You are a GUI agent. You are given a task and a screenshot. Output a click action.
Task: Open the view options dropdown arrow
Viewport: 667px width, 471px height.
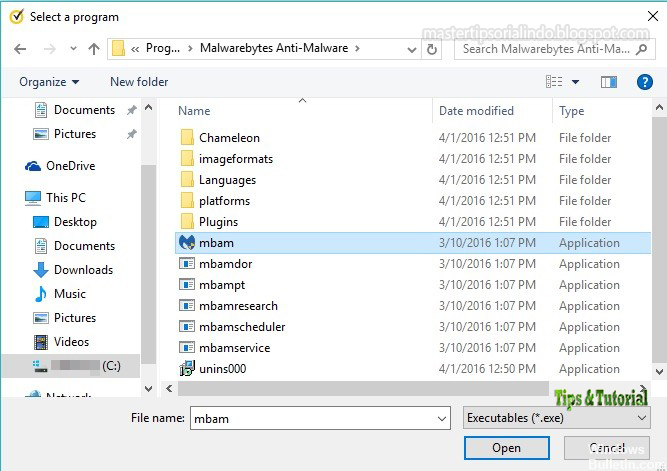[575, 82]
